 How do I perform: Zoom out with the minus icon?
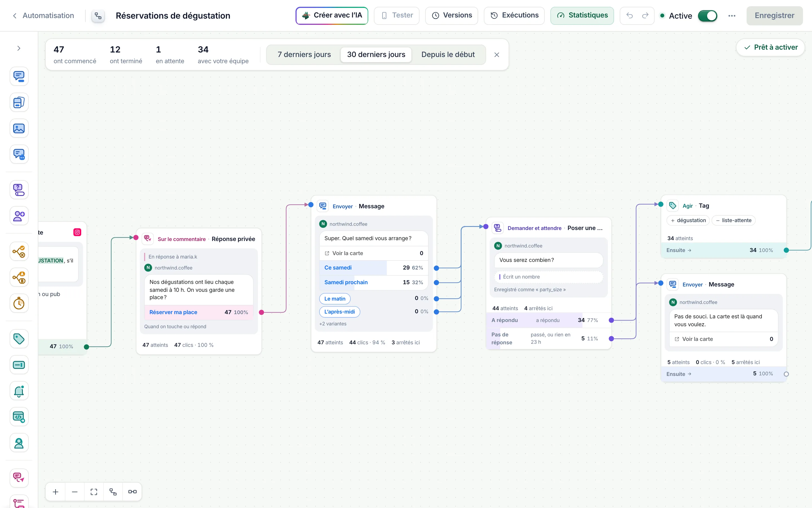click(x=75, y=492)
